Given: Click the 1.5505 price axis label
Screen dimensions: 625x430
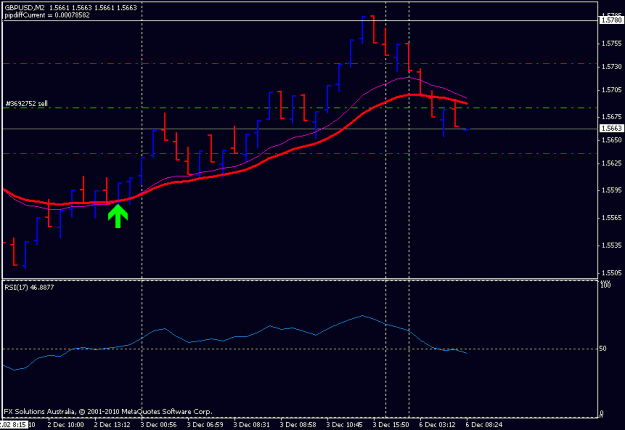Looking at the screenshot, I should (611, 273).
